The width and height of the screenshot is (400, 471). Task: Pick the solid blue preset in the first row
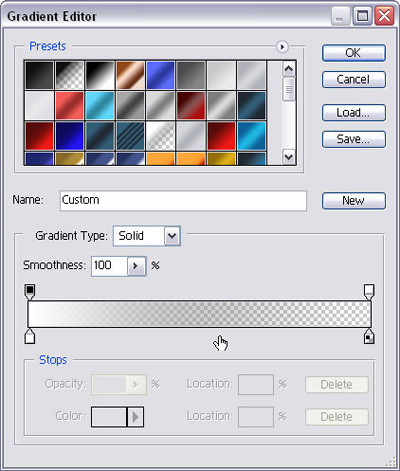160,75
